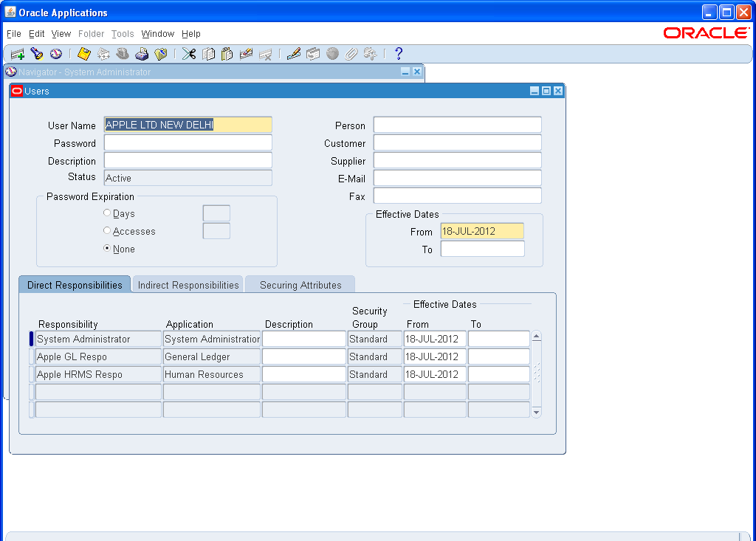Select the Save toolbar icon

pyautogui.click(x=84, y=53)
